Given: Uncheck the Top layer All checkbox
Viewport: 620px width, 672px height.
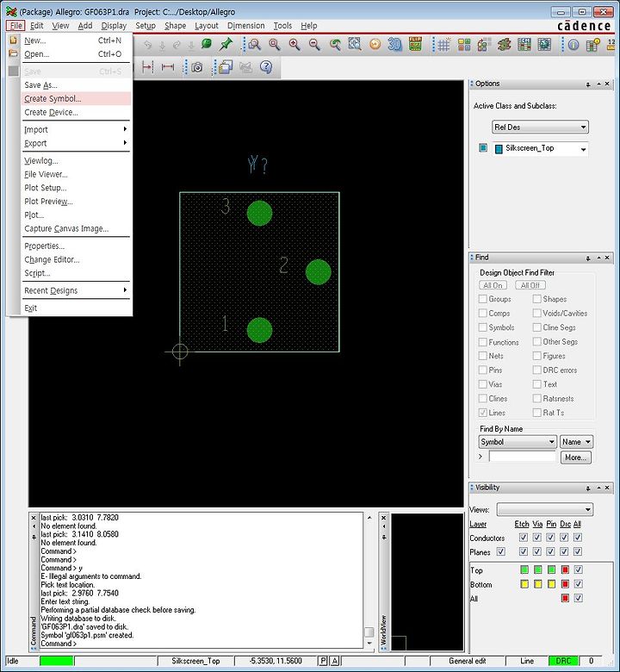Looking at the screenshot, I should coord(578,569).
